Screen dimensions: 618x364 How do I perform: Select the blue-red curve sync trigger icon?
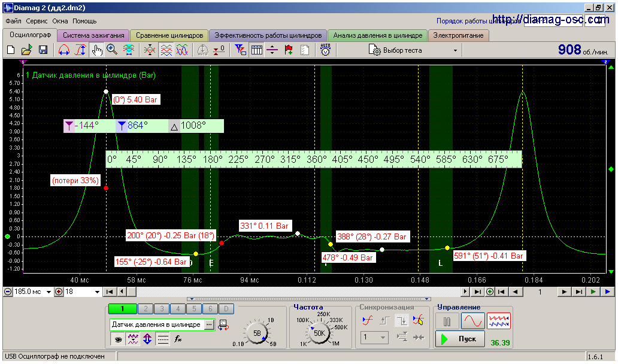click(367, 321)
